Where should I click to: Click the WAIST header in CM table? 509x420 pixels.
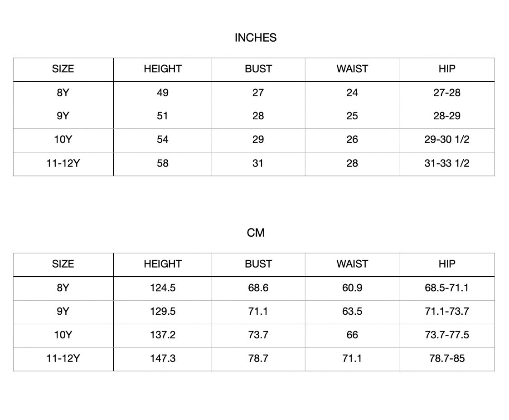352,264
